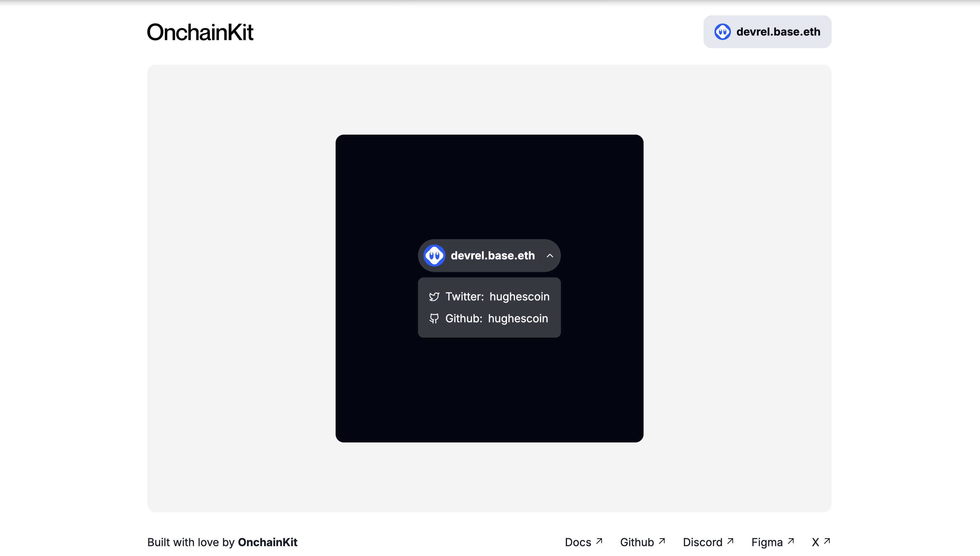The width and height of the screenshot is (980, 556).
Task: Open the Github footer link
Action: 642,542
